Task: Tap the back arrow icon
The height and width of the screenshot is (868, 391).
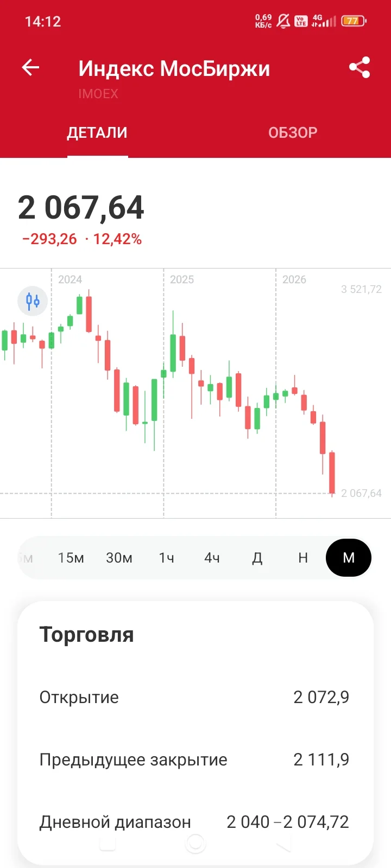Action: tap(31, 68)
